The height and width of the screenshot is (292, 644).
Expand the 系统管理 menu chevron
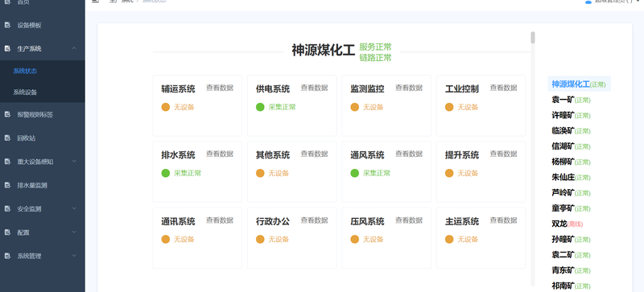(x=74, y=256)
